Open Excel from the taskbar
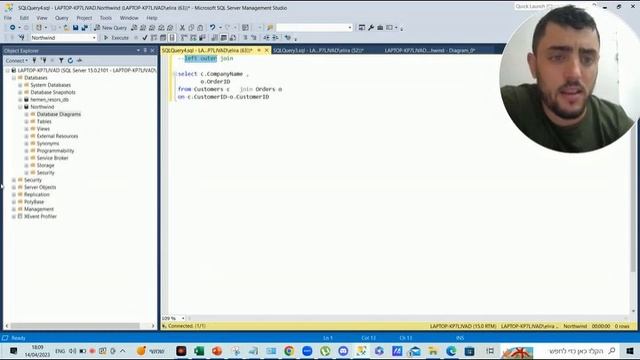Image resolution: width=640 pixels, height=360 pixels. point(199,351)
